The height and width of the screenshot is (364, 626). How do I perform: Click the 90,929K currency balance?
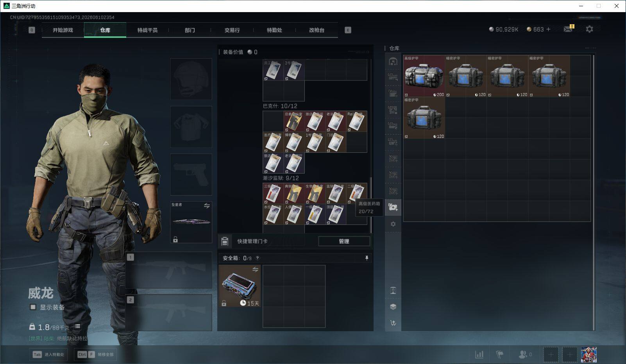click(x=507, y=29)
